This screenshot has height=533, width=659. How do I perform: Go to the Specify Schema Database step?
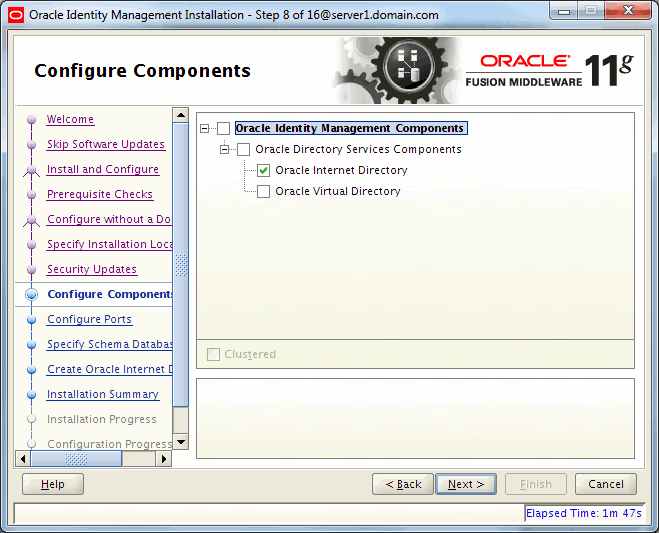[109, 344]
